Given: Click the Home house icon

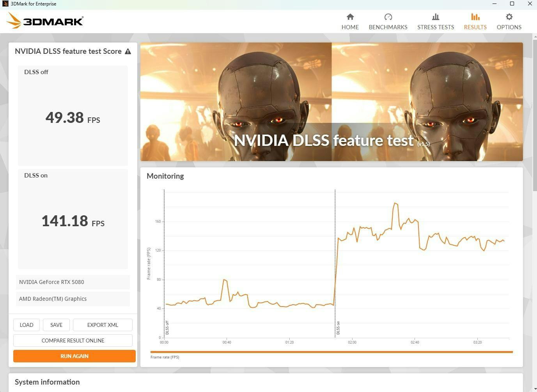Looking at the screenshot, I should click(350, 17).
